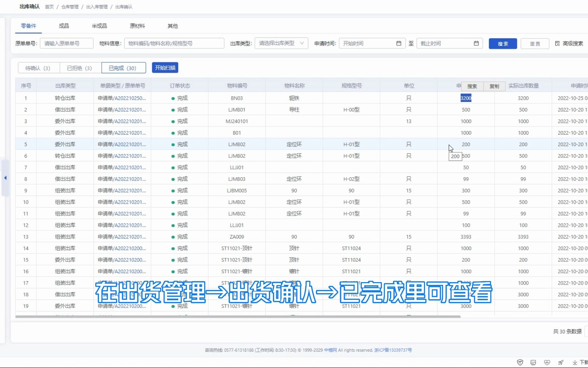The width and height of the screenshot is (588, 368).
Task: Open the start time calendar picker icon
Action: 399,43
